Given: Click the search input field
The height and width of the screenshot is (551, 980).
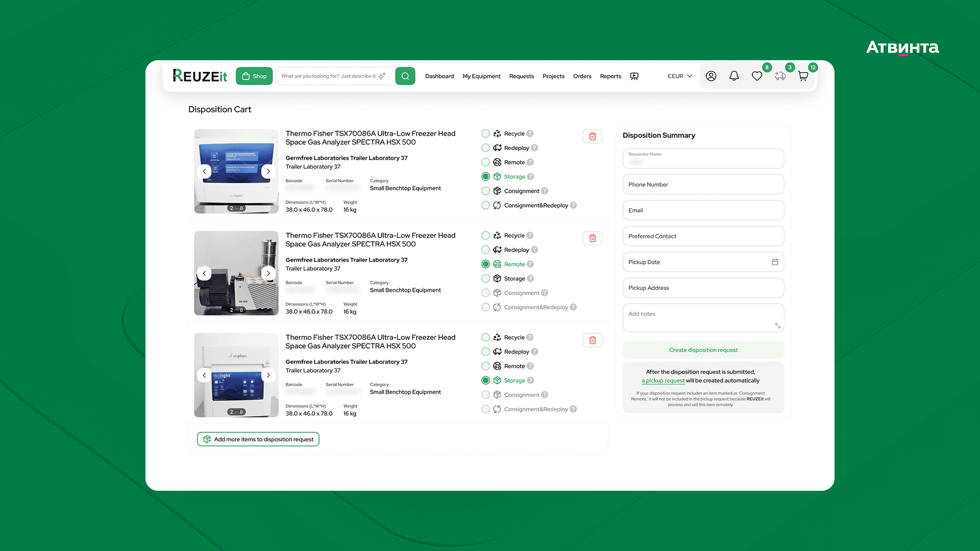Looking at the screenshot, I should [335, 76].
